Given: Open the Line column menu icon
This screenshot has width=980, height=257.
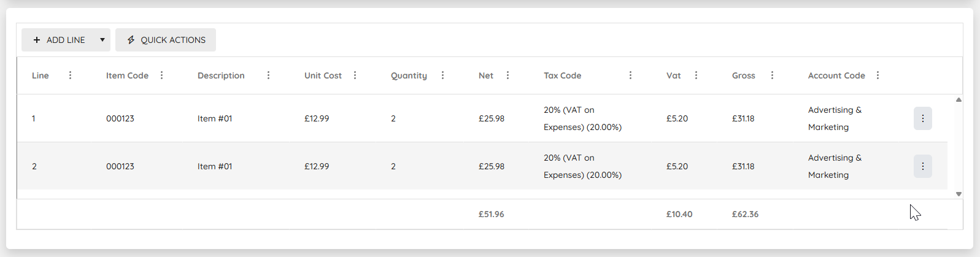Looking at the screenshot, I should 70,75.
